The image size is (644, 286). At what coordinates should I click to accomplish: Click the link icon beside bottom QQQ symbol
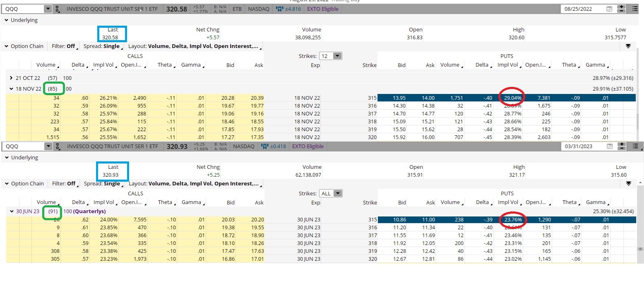point(58,146)
